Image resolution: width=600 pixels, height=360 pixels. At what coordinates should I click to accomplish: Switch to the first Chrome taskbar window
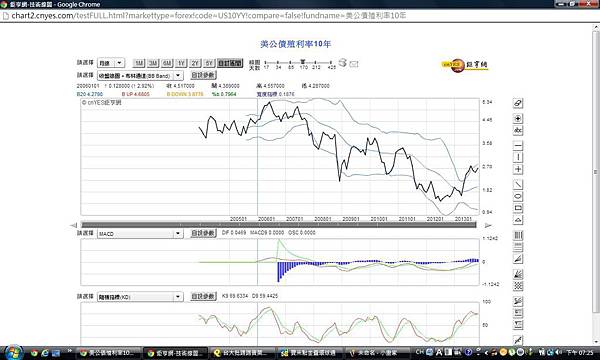[107, 353]
